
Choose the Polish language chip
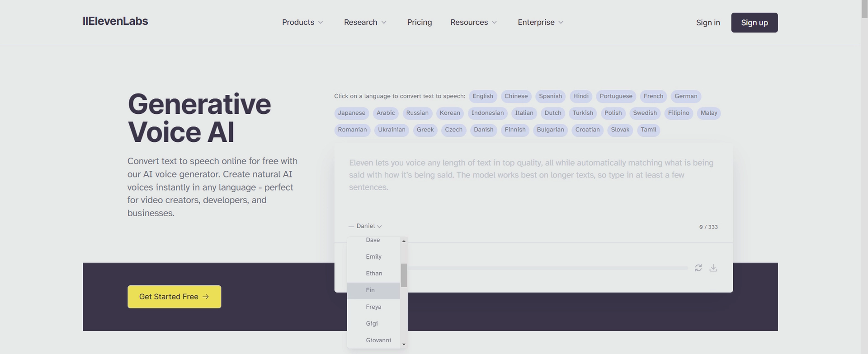pos(613,113)
